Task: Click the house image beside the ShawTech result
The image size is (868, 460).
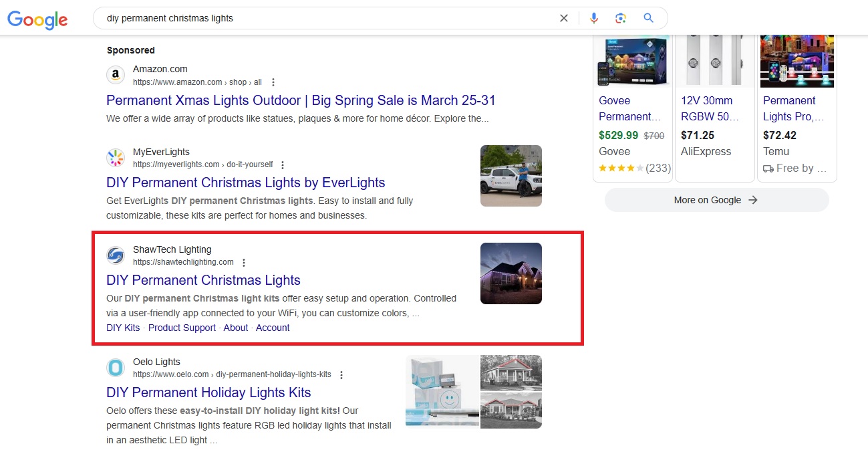Action: [511, 273]
